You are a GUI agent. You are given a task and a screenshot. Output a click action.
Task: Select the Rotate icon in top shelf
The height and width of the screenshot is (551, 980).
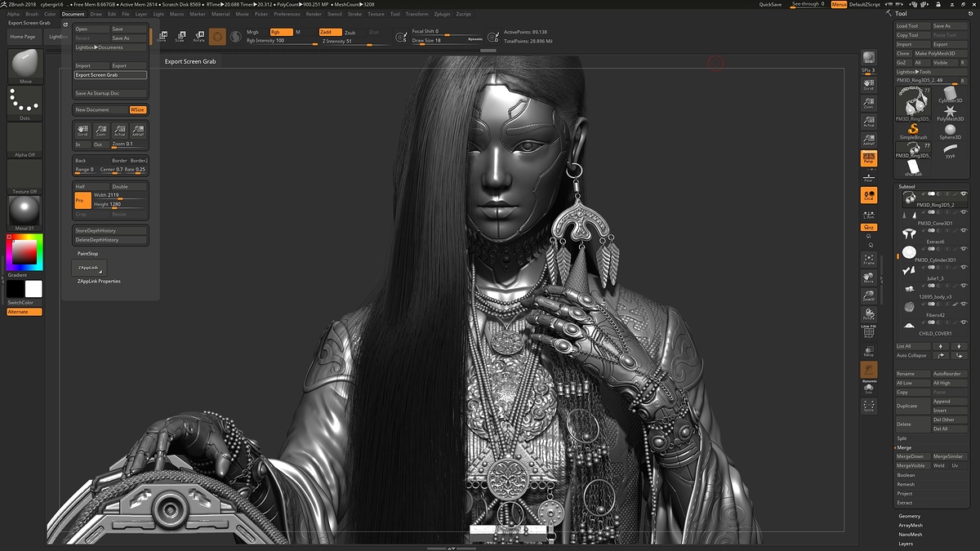coord(198,36)
